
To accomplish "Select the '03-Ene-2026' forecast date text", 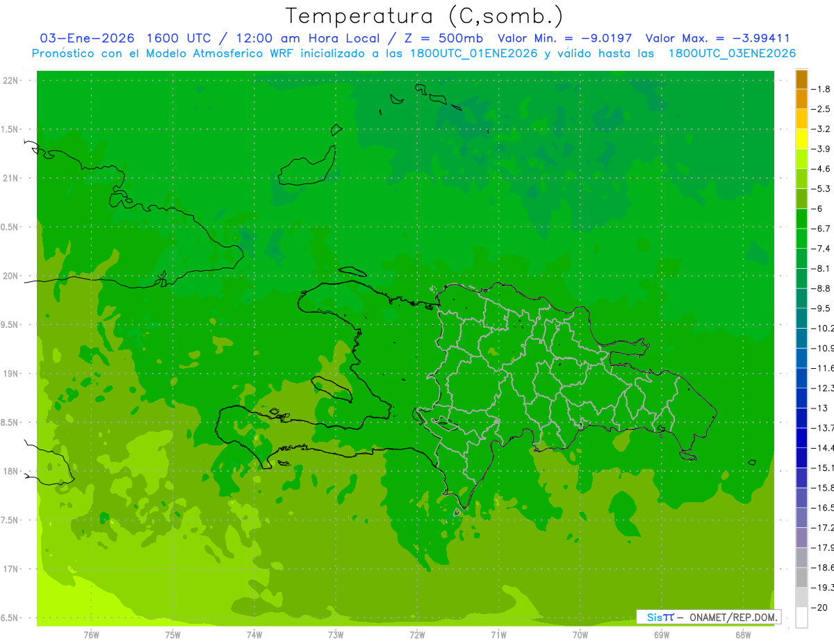I will [x=87, y=38].
